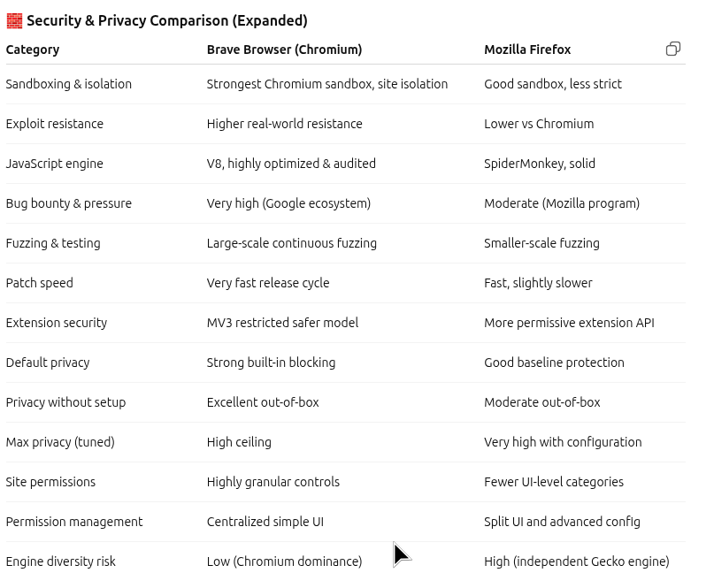Select the V8, highly optimized & audited text
Image resolution: width=714 pixels, height=588 pixels.
pos(291,164)
